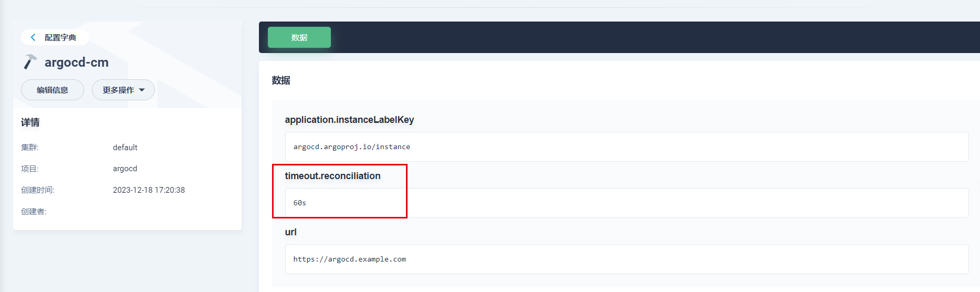Open the 更多操作 dropdown menu
Image resolution: width=980 pixels, height=292 pixels.
(x=123, y=90)
